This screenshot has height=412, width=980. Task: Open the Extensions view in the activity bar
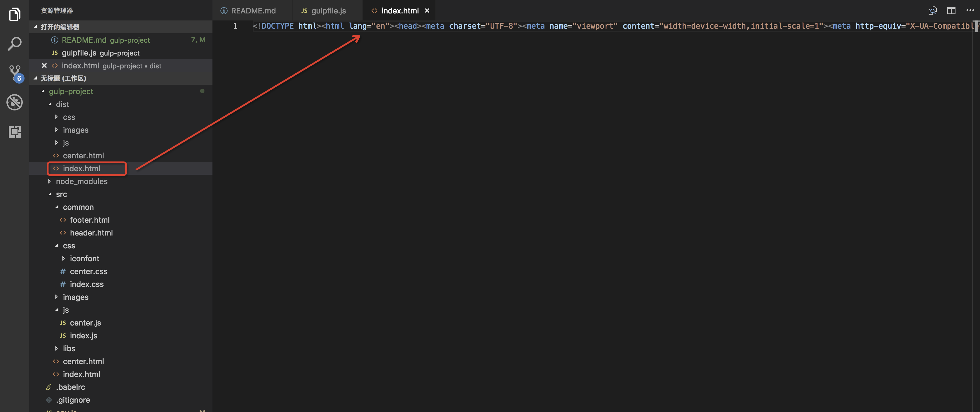[x=15, y=132]
